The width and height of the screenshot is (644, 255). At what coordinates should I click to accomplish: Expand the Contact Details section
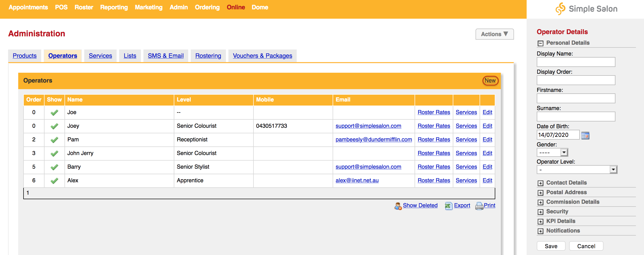coord(541,183)
